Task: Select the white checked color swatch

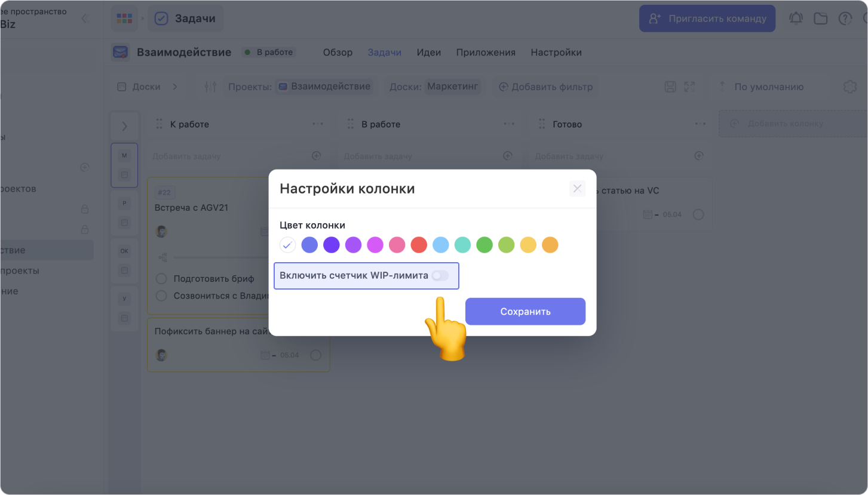Action: point(288,245)
